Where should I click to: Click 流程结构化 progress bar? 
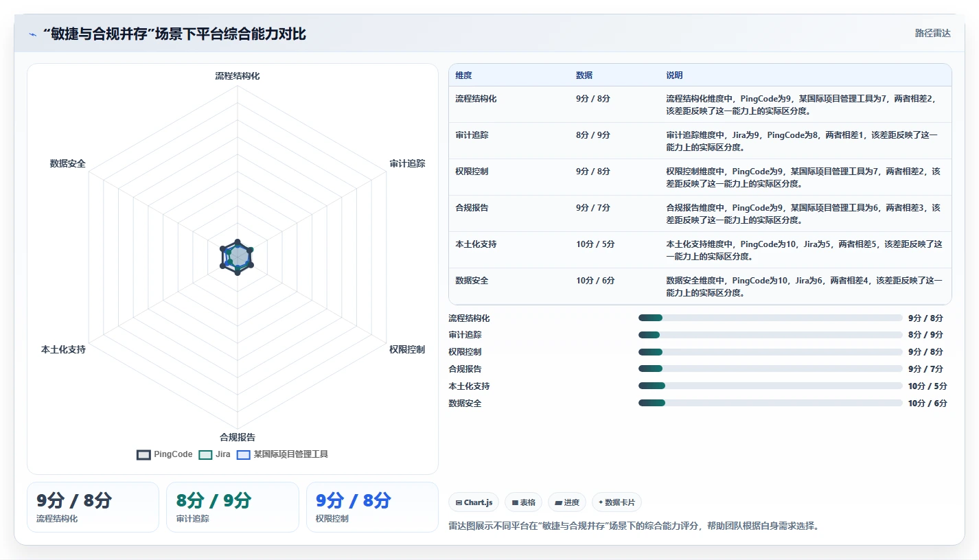[770, 318]
